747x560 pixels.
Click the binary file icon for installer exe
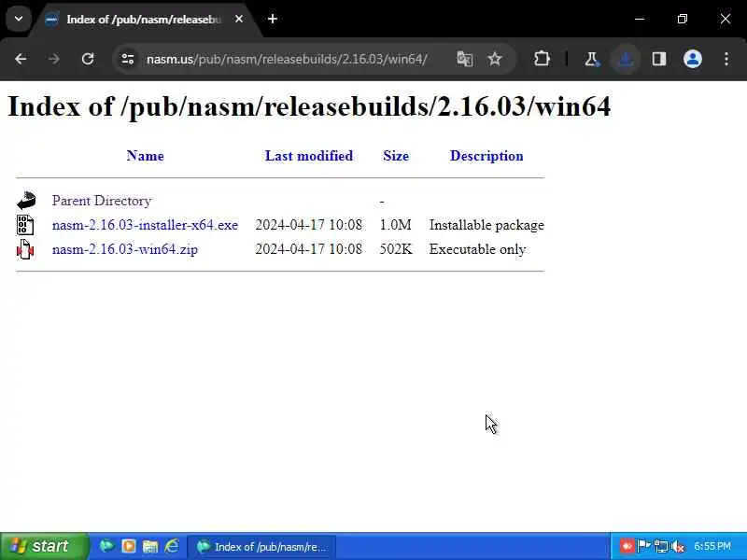(x=25, y=225)
